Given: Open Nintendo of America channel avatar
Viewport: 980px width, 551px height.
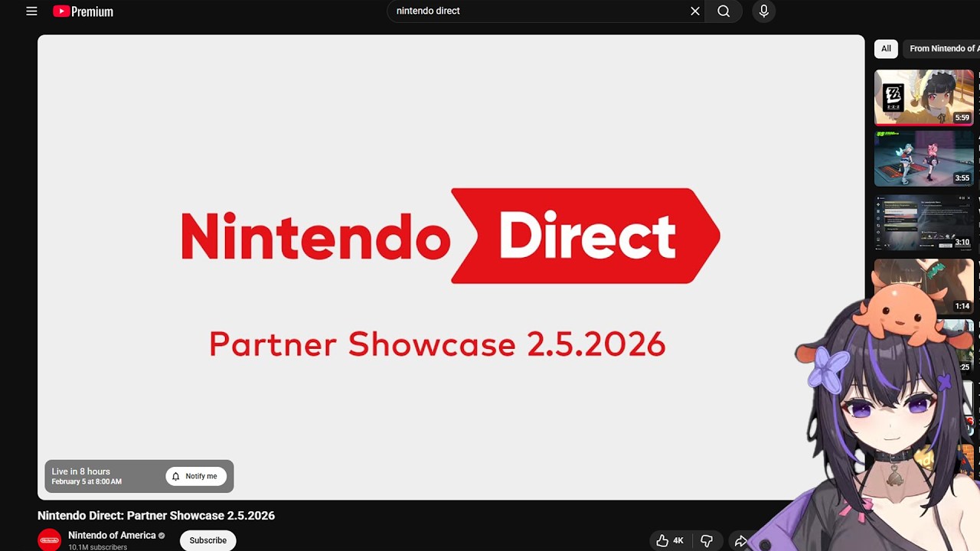Looking at the screenshot, I should (x=50, y=540).
